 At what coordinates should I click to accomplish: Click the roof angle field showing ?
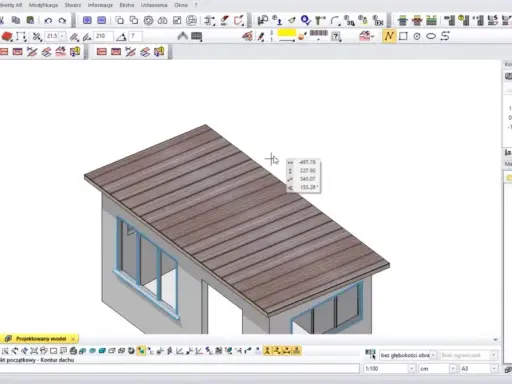(x=136, y=36)
